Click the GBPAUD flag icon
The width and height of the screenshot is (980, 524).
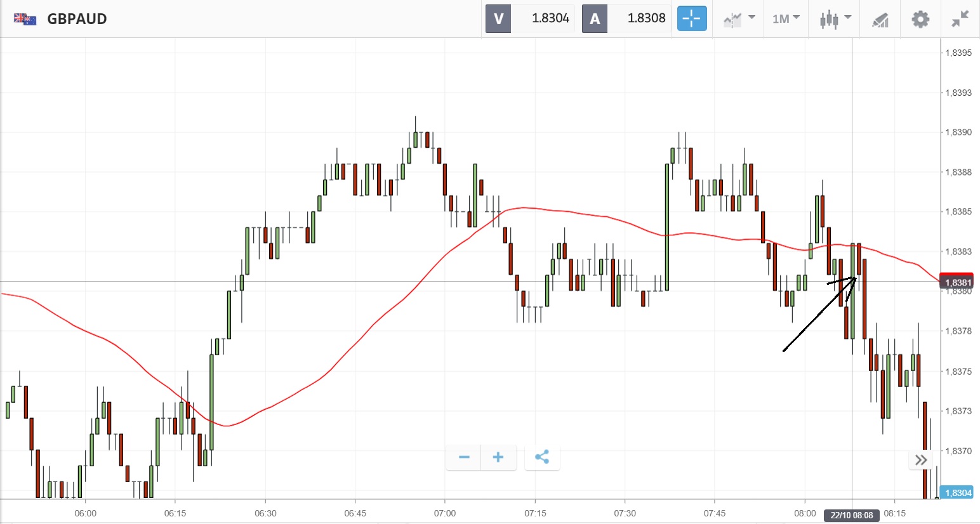tap(25, 19)
